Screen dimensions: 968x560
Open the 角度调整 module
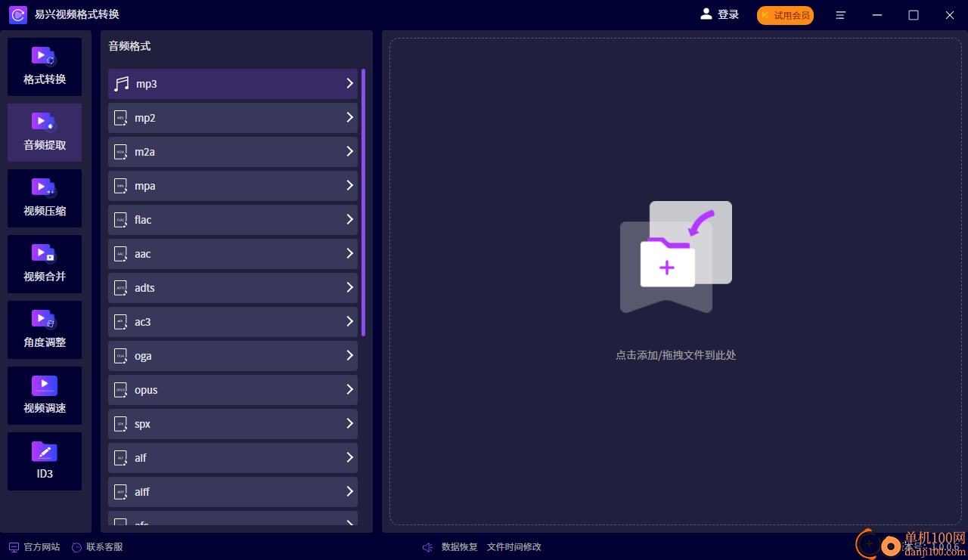45,330
